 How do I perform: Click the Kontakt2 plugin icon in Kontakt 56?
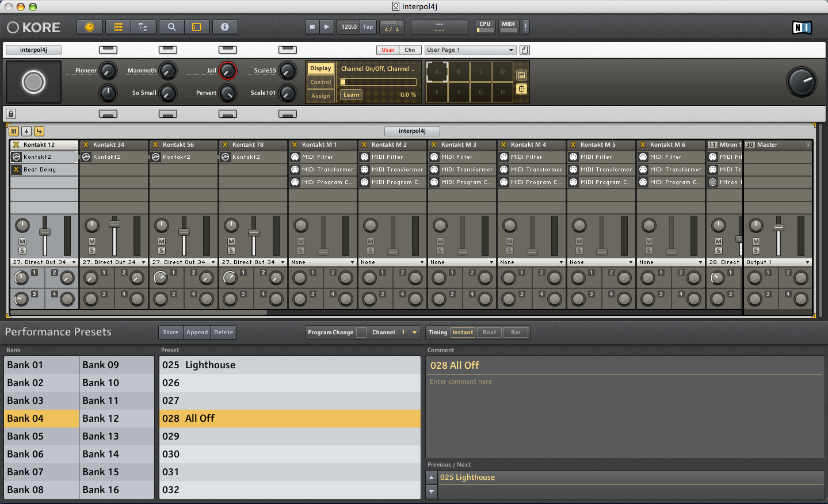(155, 157)
